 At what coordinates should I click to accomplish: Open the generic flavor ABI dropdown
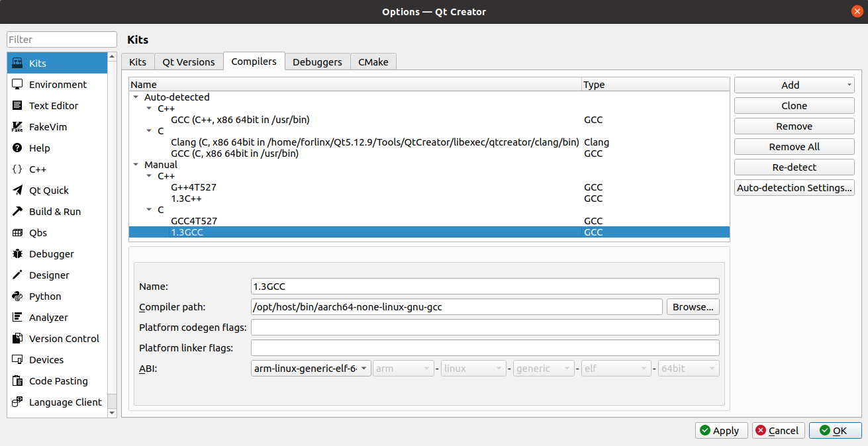click(x=544, y=369)
